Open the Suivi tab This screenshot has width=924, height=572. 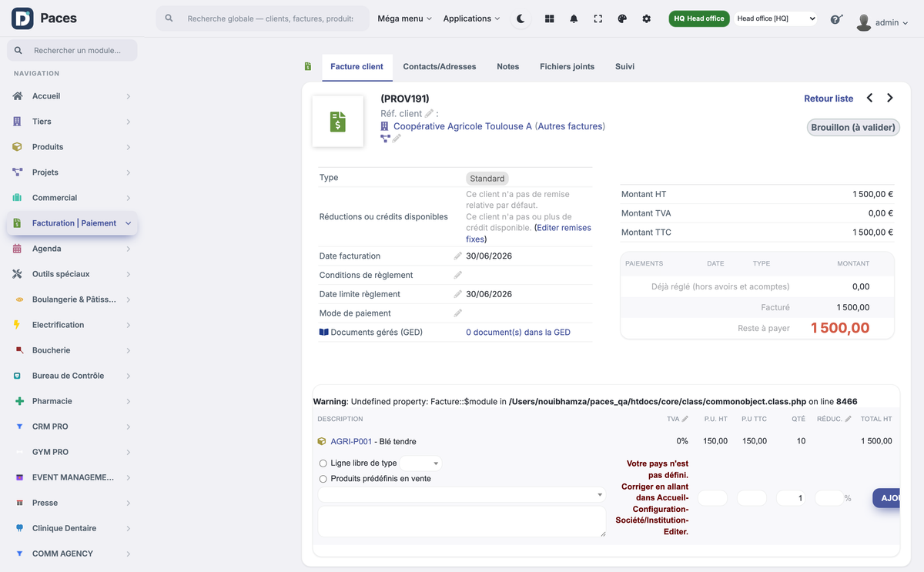click(x=625, y=67)
